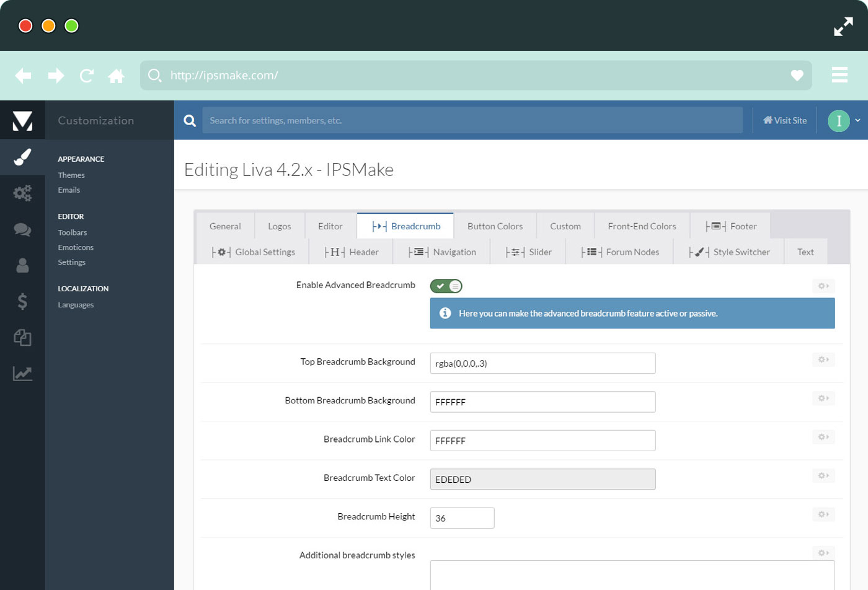
Task: Open gear options for Enable Advanced Breadcrumb
Action: coord(823,286)
